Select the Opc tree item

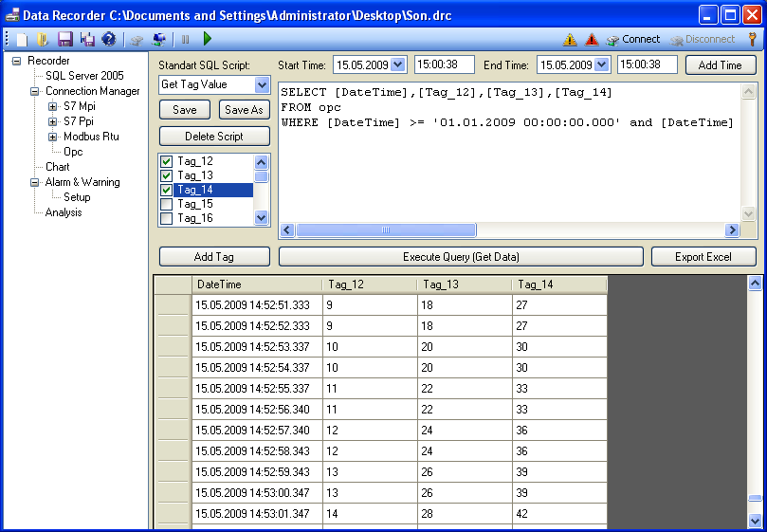pos(73,152)
